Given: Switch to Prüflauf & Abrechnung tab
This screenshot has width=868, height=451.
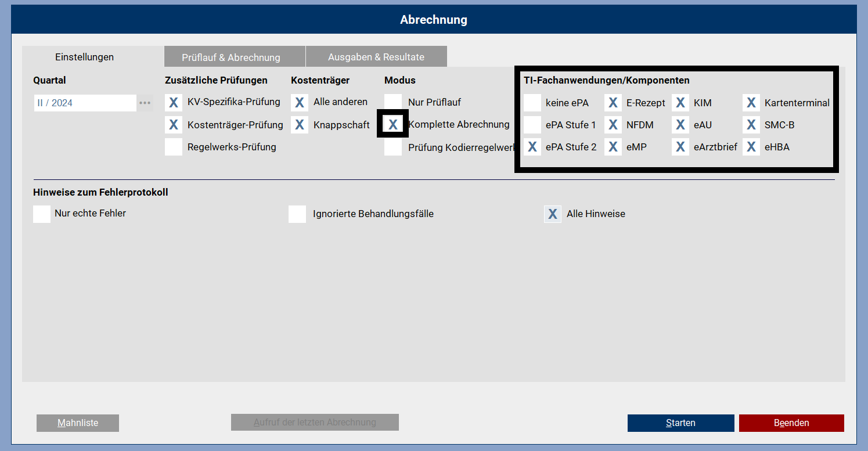Looking at the screenshot, I should pos(231,57).
